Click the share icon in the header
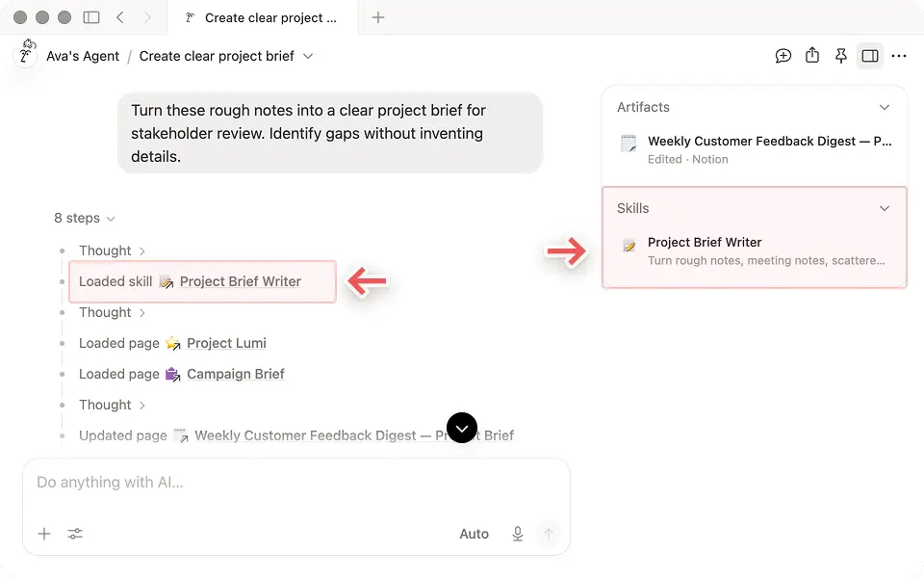 (x=812, y=56)
